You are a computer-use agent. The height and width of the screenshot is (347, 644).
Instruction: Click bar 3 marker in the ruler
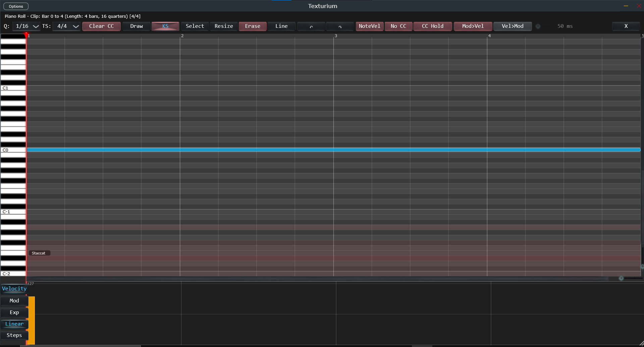click(336, 36)
